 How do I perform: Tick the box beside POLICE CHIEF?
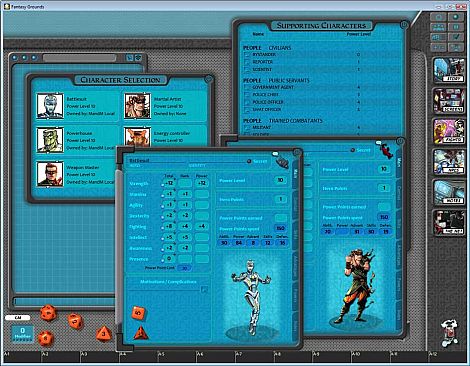tap(247, 95)
